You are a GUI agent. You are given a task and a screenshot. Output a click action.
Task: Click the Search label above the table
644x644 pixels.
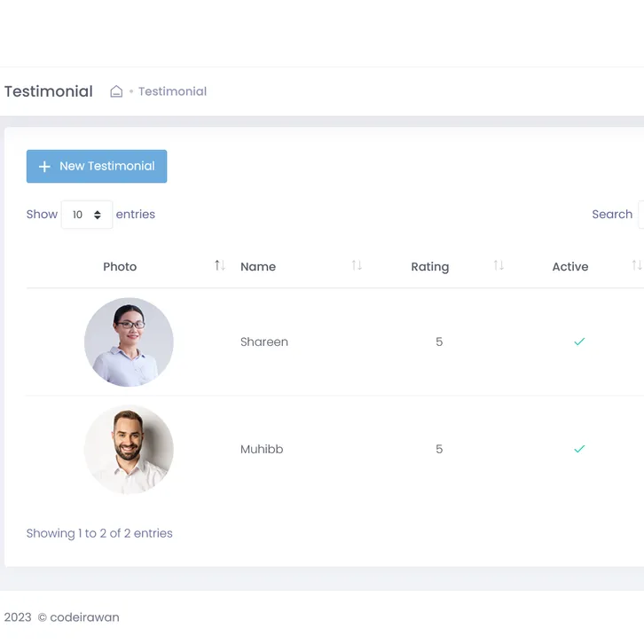click(x=612, y=215)
